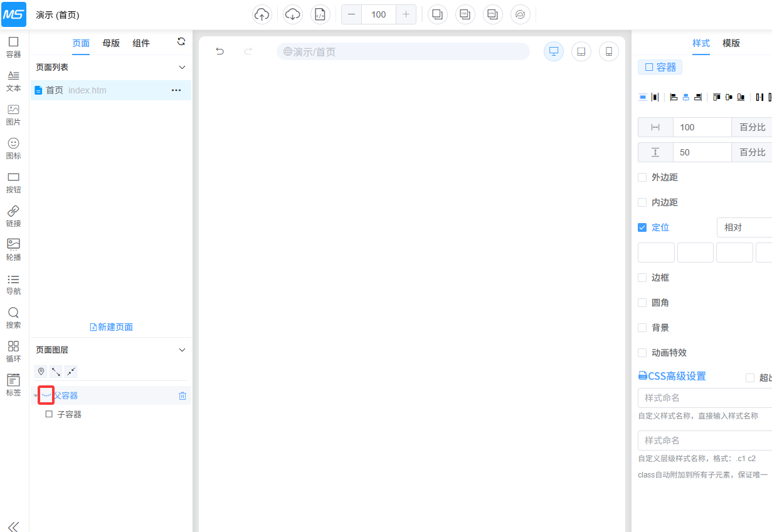Screen dimensions: 772x532
Task: Enable the 外边距 margin checkbox
Action: point(642,177)
